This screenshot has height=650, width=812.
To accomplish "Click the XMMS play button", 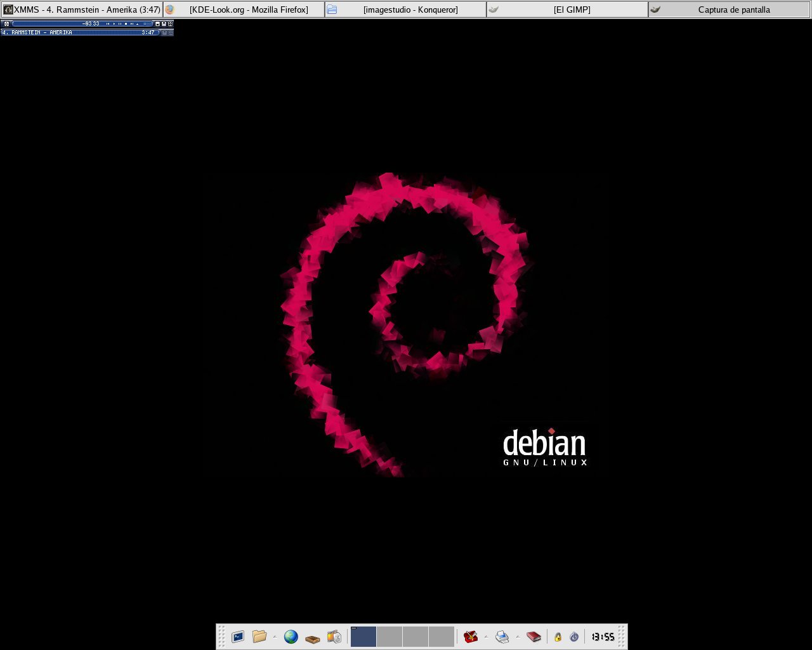I will (x=114, y=24).
